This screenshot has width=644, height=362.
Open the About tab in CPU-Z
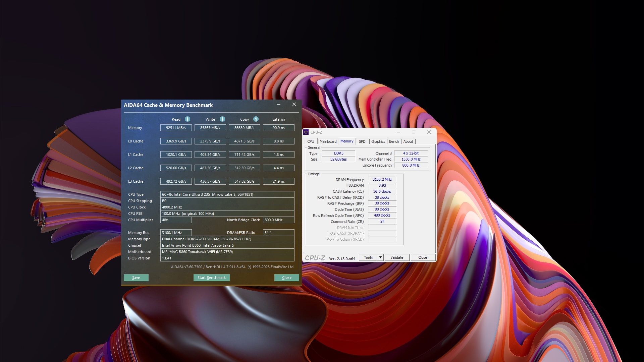[x=408, y=141]
